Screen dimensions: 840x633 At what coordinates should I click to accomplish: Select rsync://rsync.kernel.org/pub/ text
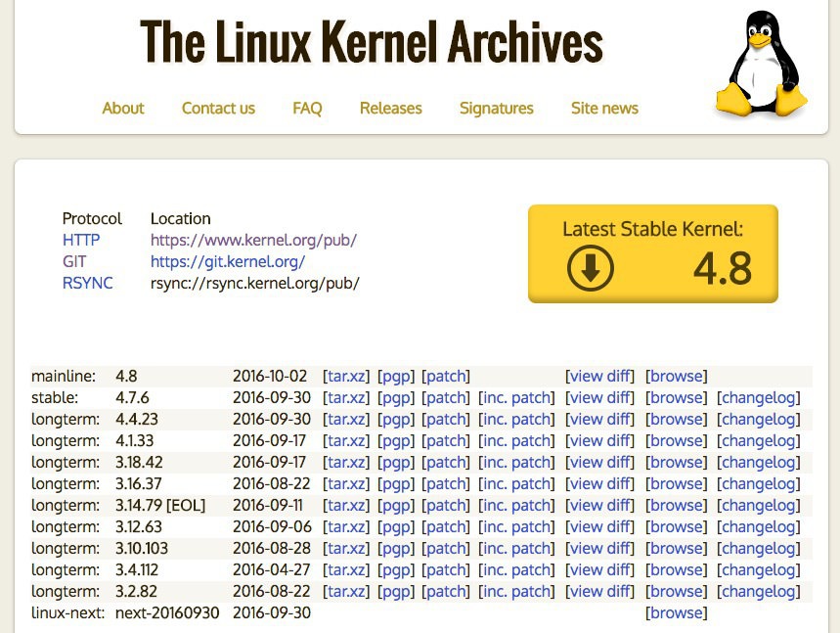point(255,283)
